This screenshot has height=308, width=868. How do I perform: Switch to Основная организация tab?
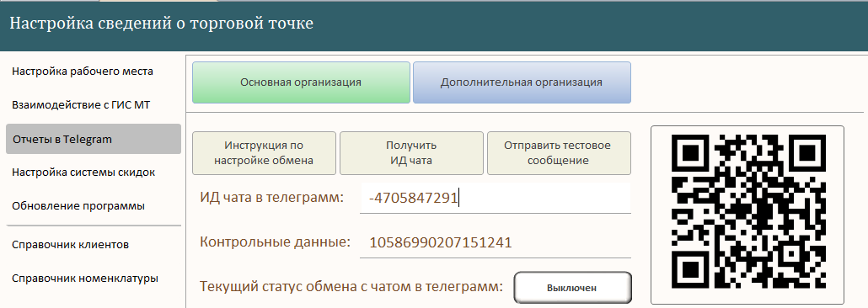(x=301, y=82)
